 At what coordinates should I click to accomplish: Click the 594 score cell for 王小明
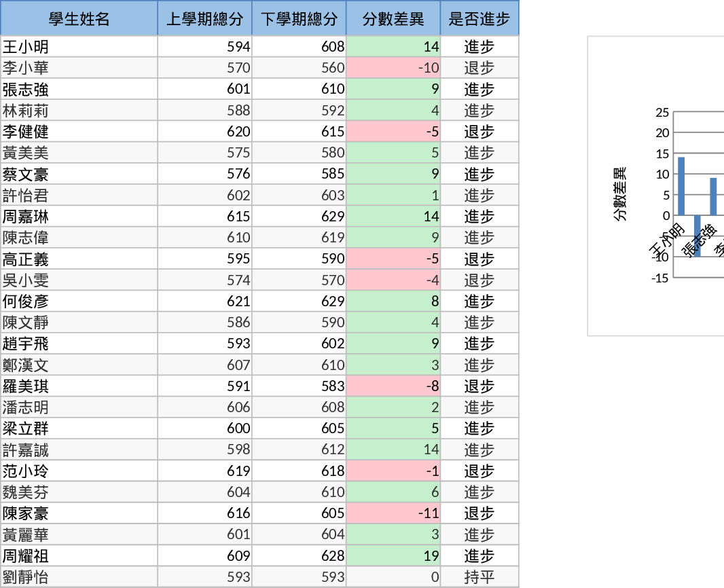coord(205,46)
